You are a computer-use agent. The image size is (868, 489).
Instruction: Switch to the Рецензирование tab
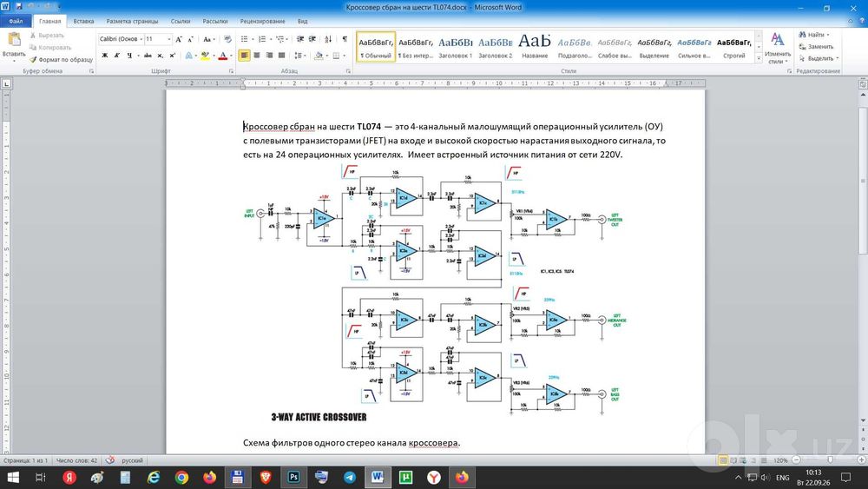[262, 21]
